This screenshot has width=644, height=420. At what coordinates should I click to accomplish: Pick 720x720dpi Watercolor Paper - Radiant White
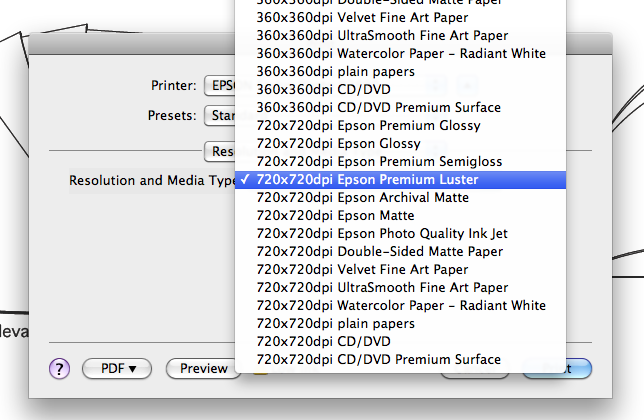pyautogui.click(x=400, y=306)
